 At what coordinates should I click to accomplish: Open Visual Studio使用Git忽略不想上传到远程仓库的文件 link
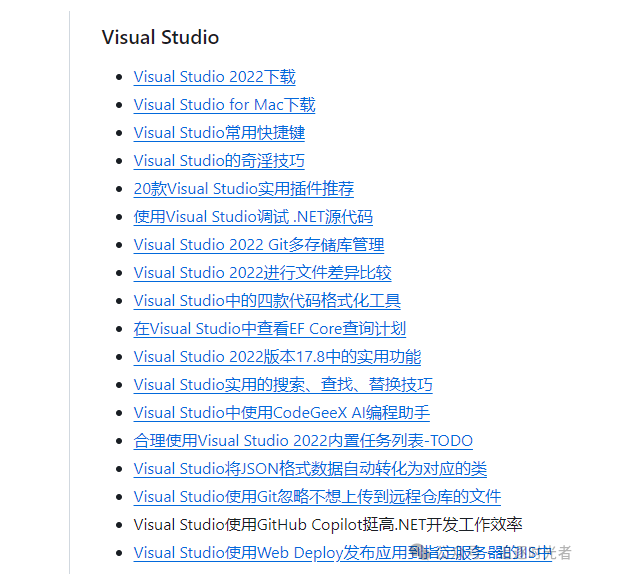click(x=317, y=497)
